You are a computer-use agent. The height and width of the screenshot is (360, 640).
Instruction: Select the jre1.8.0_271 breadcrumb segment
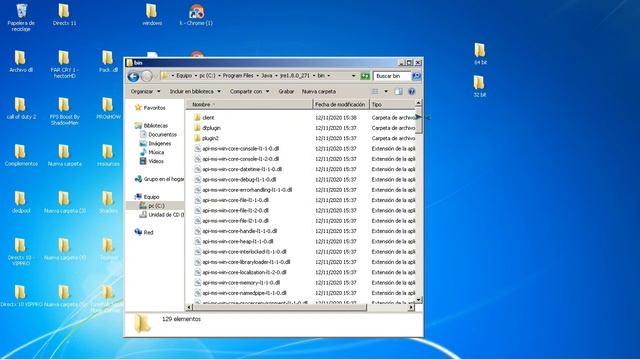pos(295,76)
